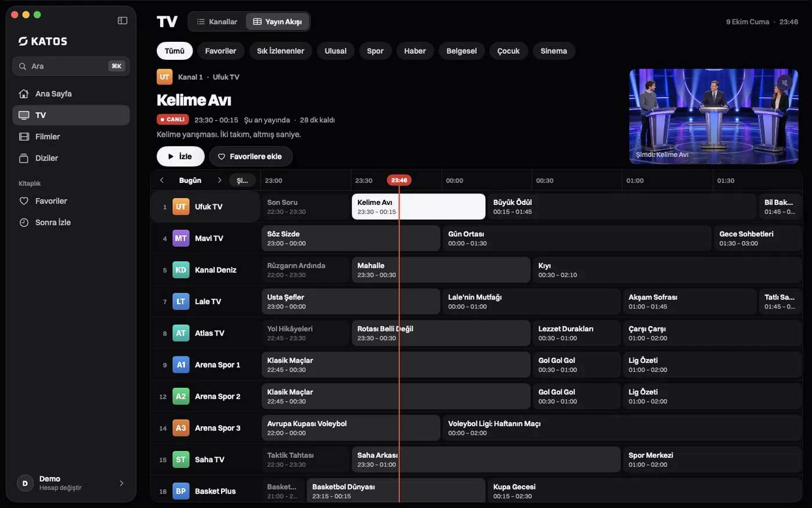
Task: Click the İzle play button
Action: pos(180,156)
